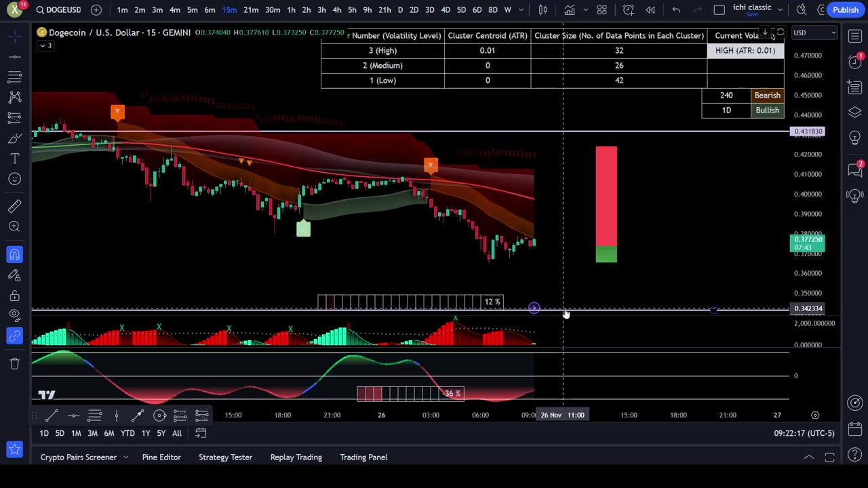The image size is (868, 488).
Task: Open indicator templates grid icon
Action: coord(601,9)
